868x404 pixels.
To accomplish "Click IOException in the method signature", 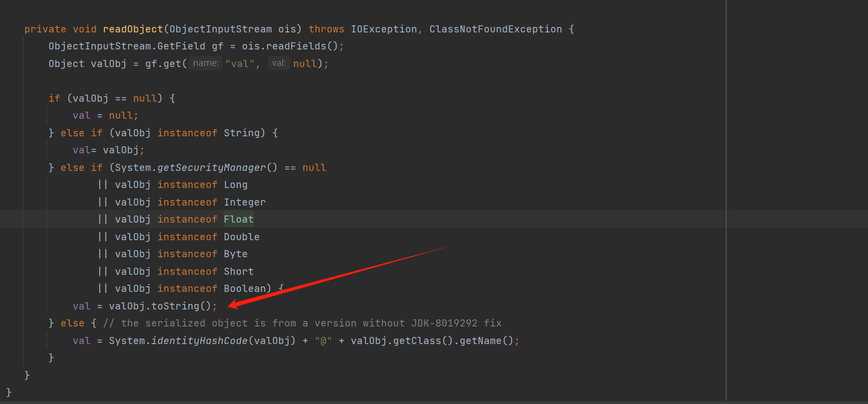I will click(384, 29).
